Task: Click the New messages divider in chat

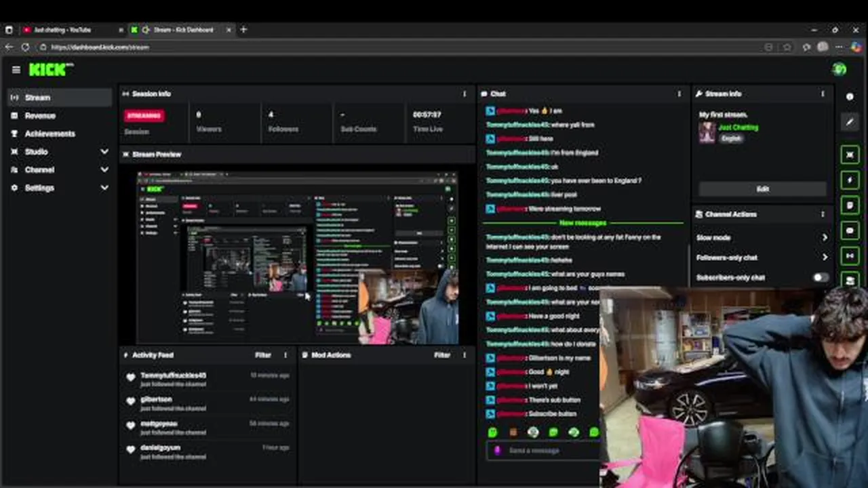Action: [583, 223]
